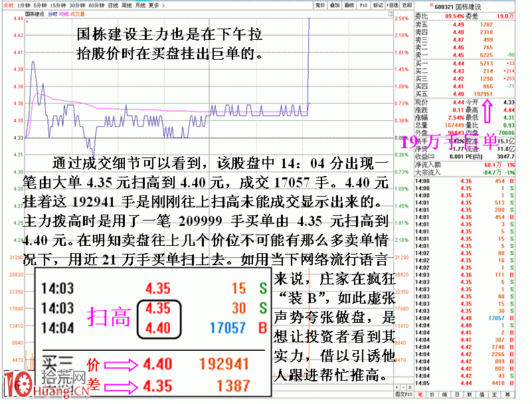The image size is (532, 404).
Task: Click the 返回 back button
Action: click(x=406, y=5)
